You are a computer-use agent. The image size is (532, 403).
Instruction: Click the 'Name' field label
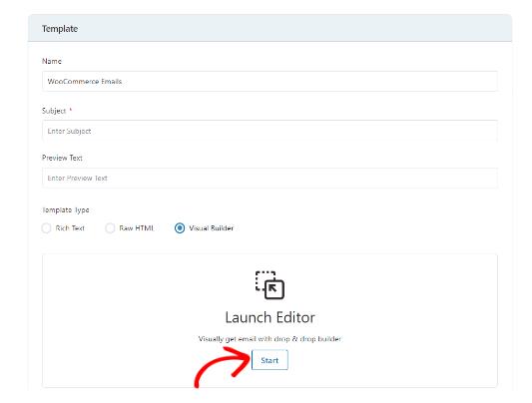pyautogui.click(x=52, y=61)
